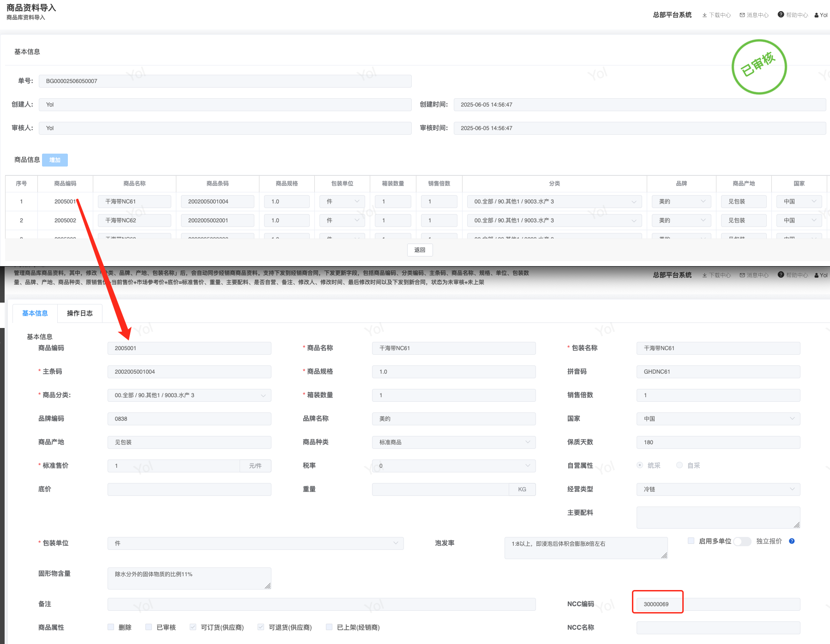Open message center icon in lower header
Viewport: 830px width, 644px height.
(x=742, y=275)
